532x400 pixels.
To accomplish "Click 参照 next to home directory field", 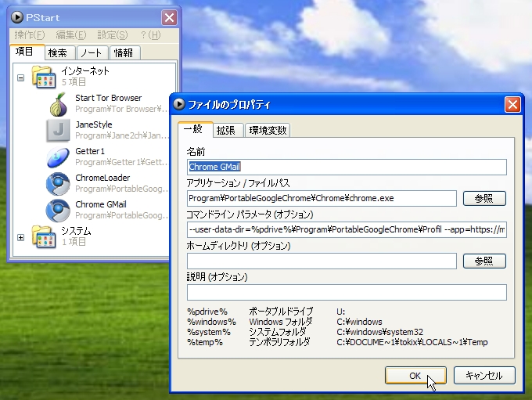I will click(x=484, y=261).
